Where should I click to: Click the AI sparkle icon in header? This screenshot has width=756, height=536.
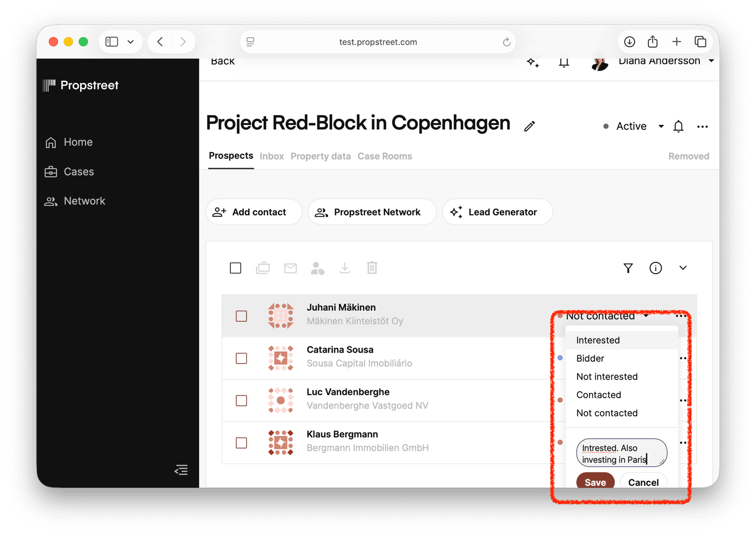pyautogui.click(x=533, y=62)
